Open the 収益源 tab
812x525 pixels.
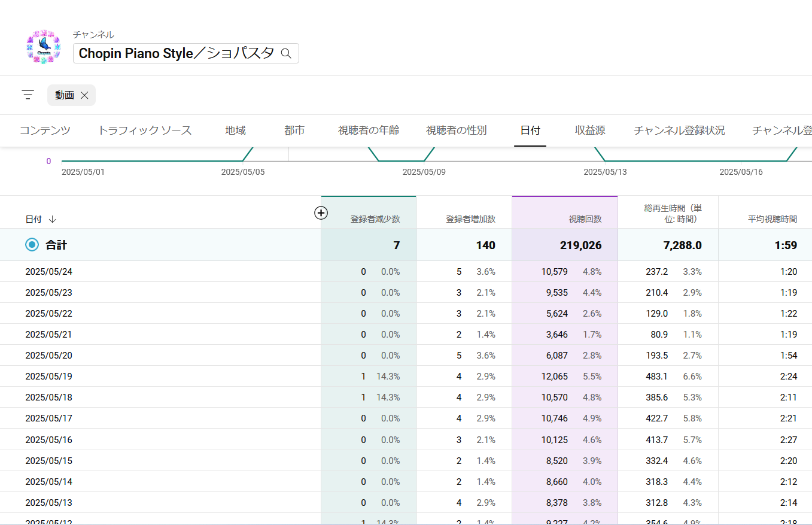pos(590,131)
